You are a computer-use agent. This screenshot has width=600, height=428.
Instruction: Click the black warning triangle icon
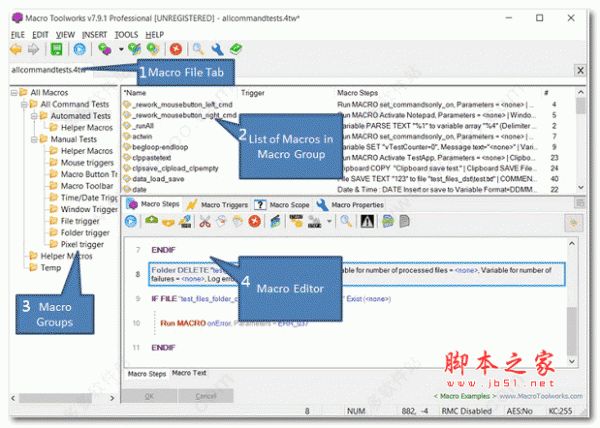367,221
